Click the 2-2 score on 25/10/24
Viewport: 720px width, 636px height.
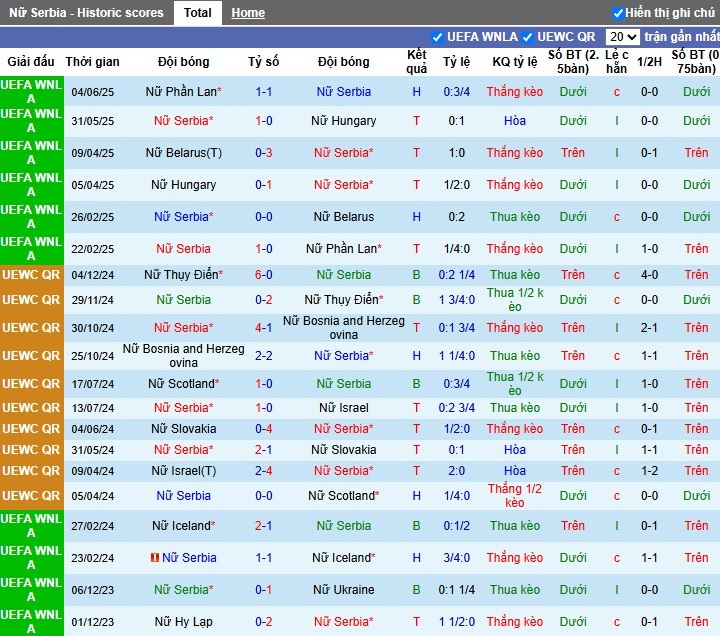[264, 356]
